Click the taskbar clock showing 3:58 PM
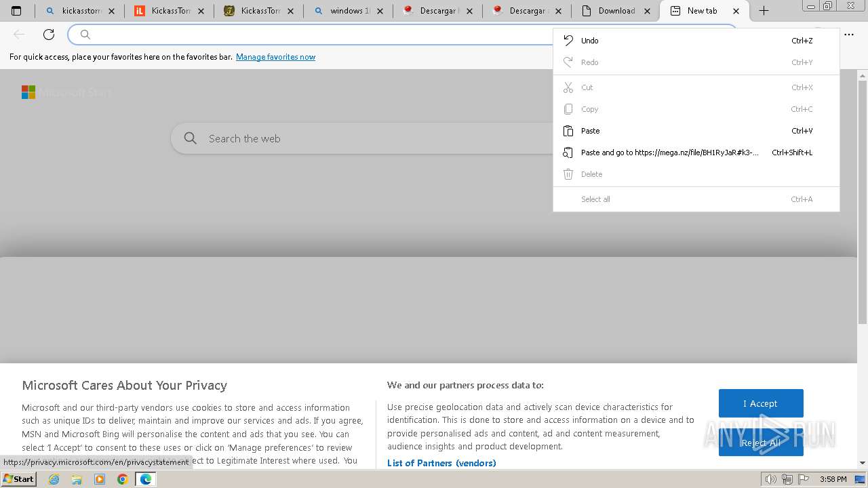The image size is (868, 488). coord(833,479)
